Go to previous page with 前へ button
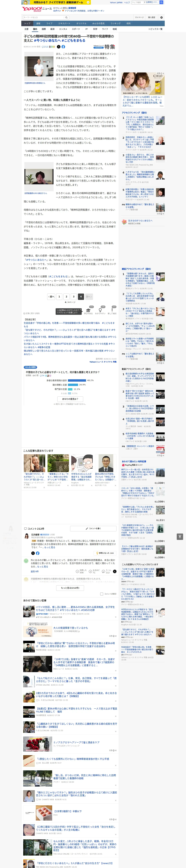This screenshot has width=186, height=868. point(51,297)
